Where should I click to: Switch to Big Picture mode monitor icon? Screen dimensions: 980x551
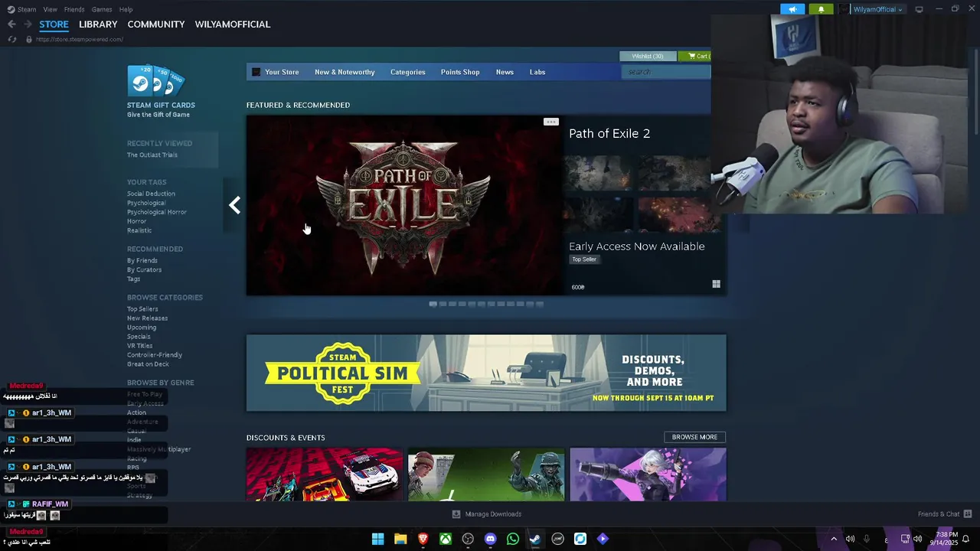pos(919,9)
